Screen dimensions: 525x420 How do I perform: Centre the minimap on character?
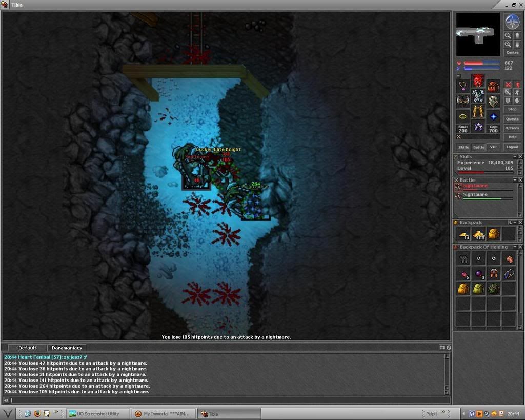512,53
